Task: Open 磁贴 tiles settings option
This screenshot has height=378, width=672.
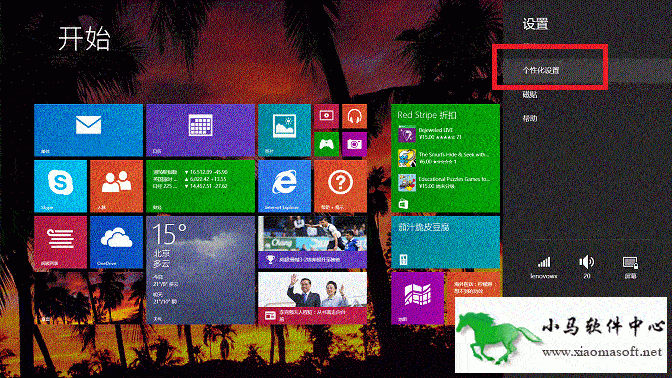Action: [530, 95]
